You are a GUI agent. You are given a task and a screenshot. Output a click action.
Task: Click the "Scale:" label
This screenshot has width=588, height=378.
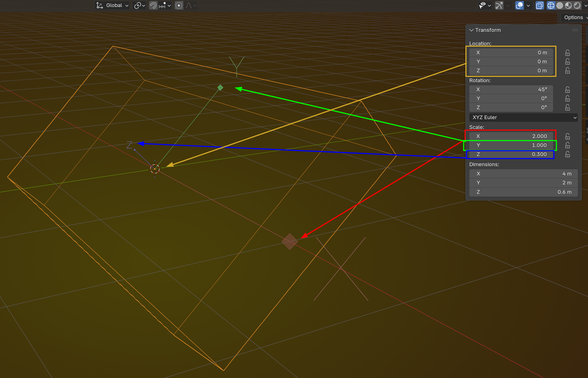coord(477,127)
